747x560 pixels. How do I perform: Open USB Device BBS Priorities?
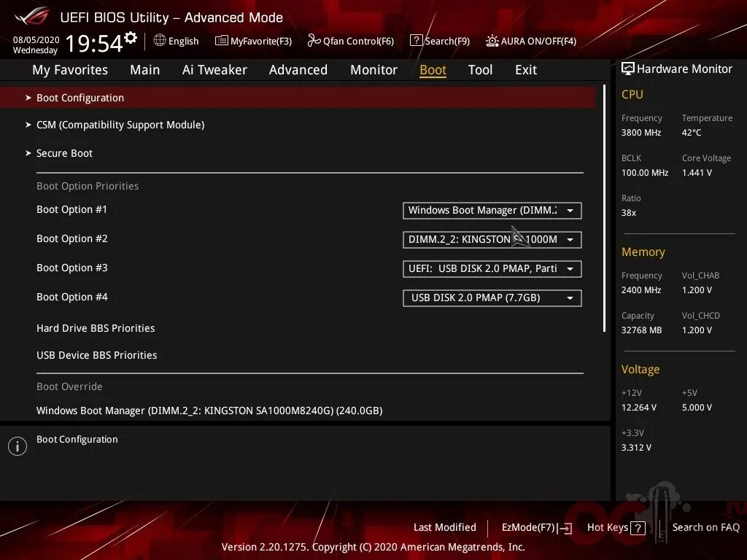pyautogui.click(x=97, y=355)
